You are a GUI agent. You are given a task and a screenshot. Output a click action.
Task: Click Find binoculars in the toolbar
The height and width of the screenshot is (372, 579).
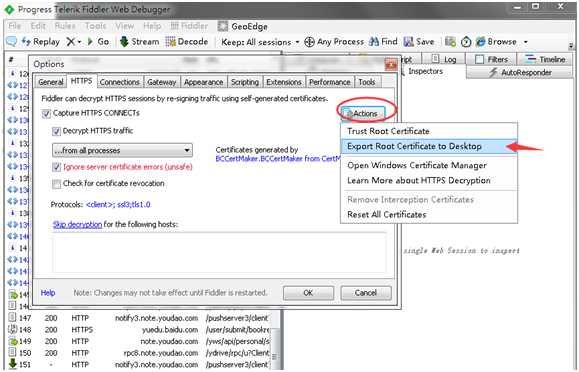coord(383,42)
